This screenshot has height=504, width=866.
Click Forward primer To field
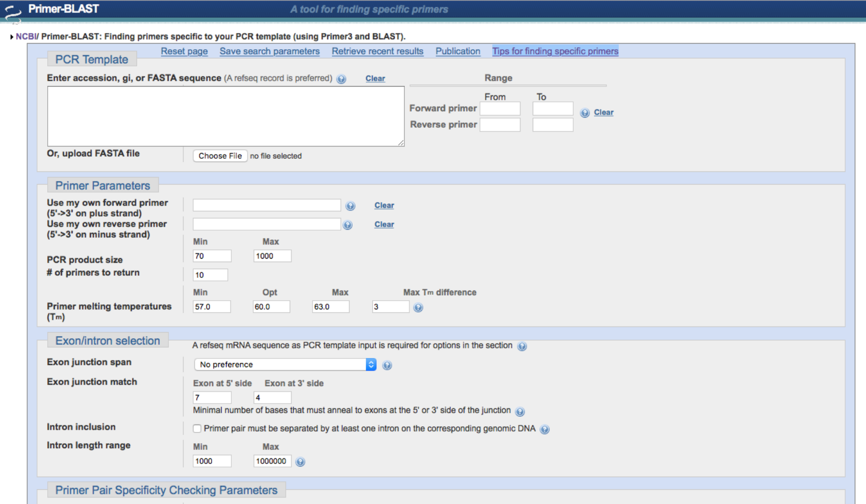click(x=553, y=109)
